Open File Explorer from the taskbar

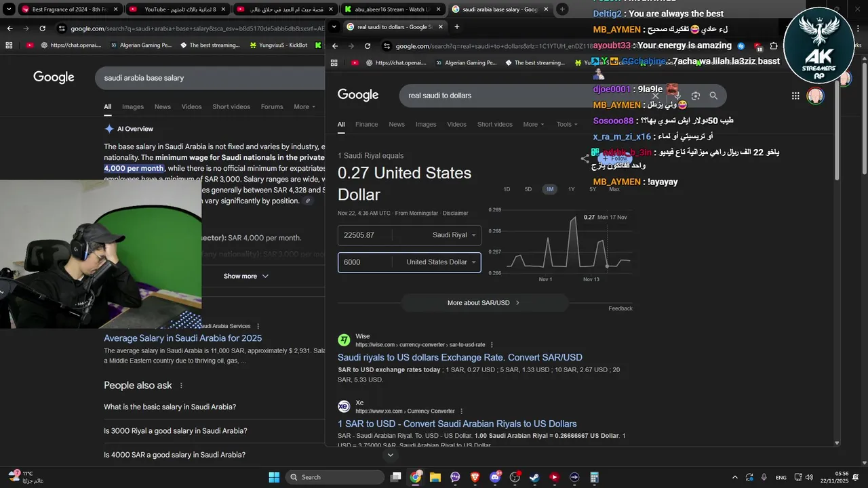coord(435,477)
